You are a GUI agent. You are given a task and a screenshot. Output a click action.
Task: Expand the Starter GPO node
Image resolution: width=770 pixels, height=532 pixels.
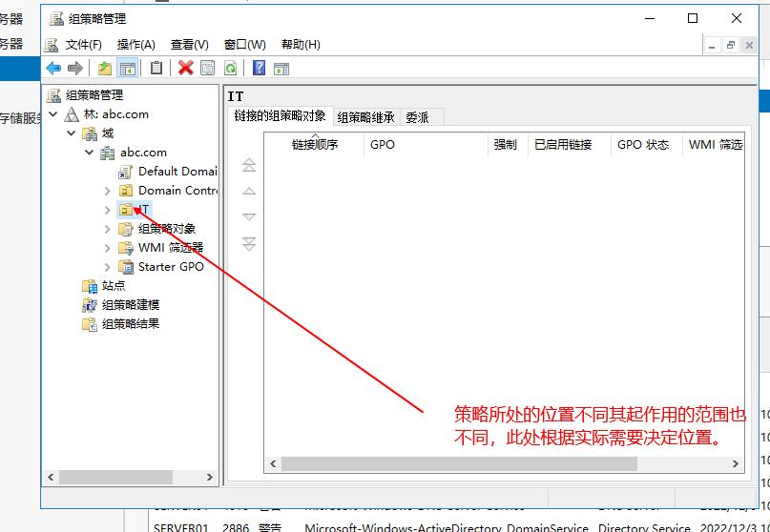[107, 267]
